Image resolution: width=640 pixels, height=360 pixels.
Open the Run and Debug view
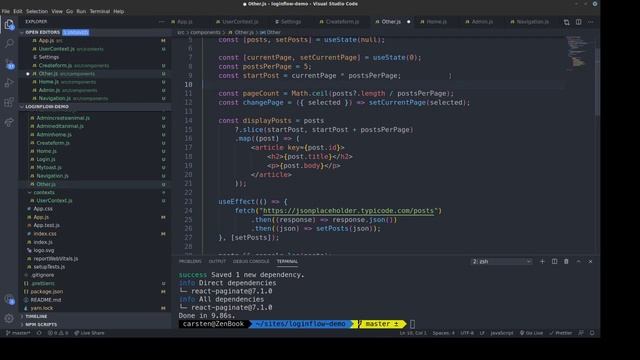(9, 83)
